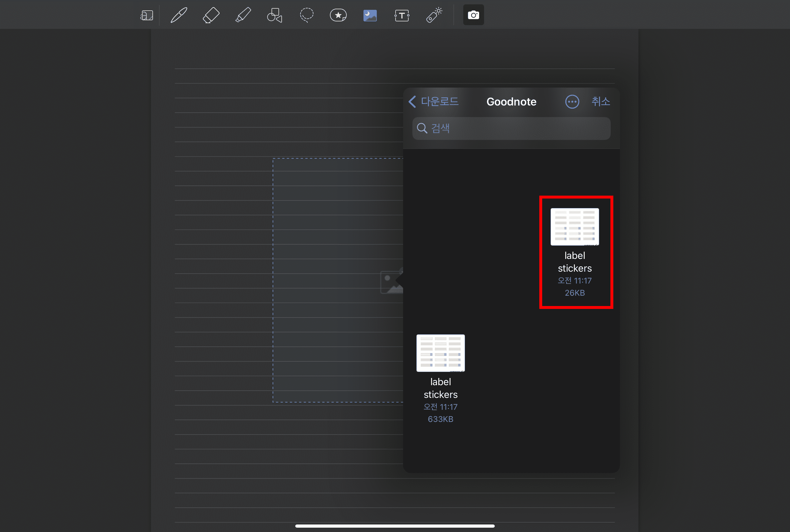790x532 pixels.
Task: Select the Text box tool
Action: [402, 16]
